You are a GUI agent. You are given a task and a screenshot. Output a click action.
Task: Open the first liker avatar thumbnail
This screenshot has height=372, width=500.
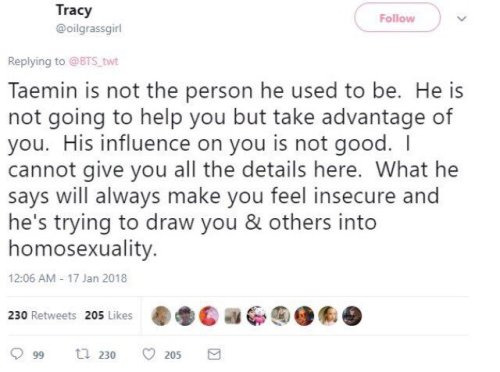161,315
